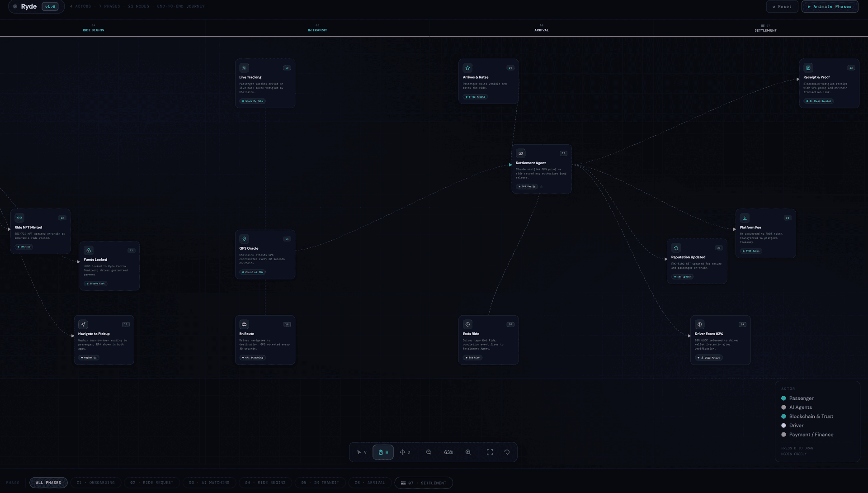Click the navigation arrow icon on Navigate to Pickup
868x493 pixels.
(83, 324)
